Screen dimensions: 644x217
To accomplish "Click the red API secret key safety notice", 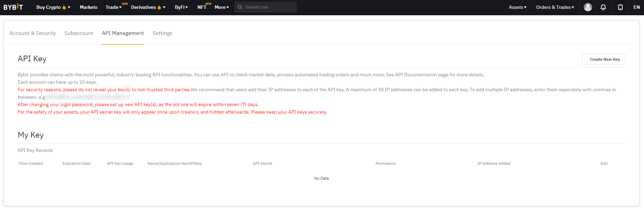I will [172, 112].
